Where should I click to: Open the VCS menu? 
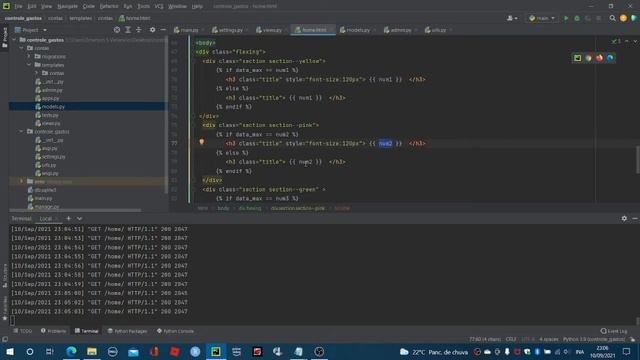click(159, 6)
